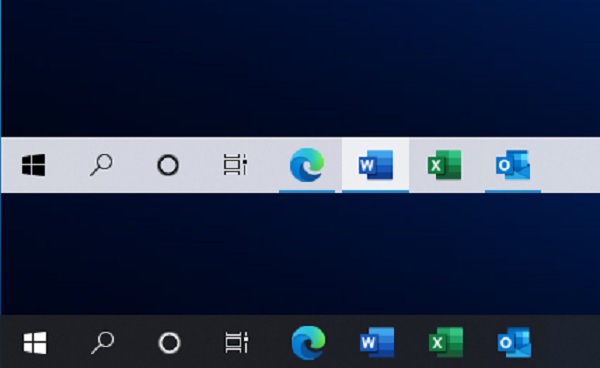Select the highlighted Word icon on light taskbar
The width and height of the screenshot is (600, 368).
tap(375, 165)
